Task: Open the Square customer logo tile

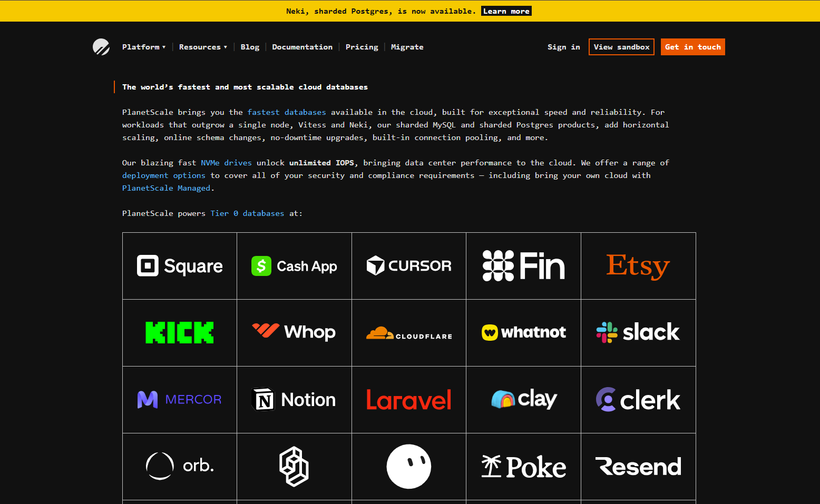Action: click(180, 266)
